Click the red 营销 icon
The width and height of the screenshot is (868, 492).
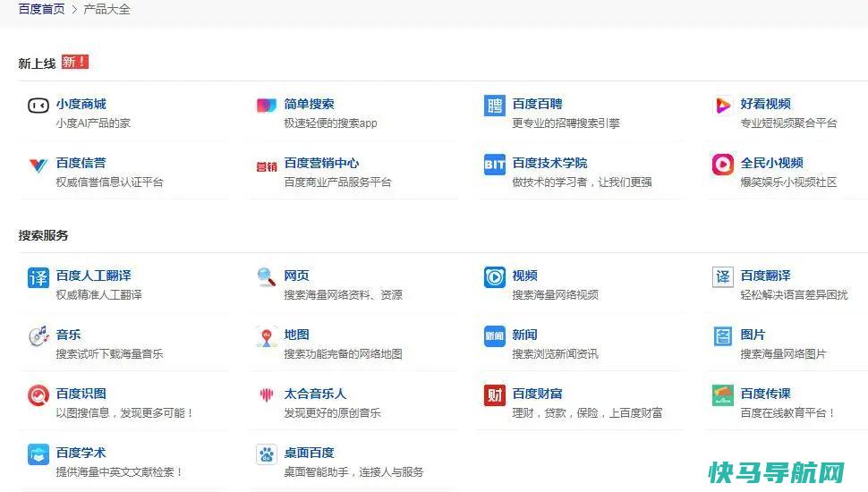[267, 166]
